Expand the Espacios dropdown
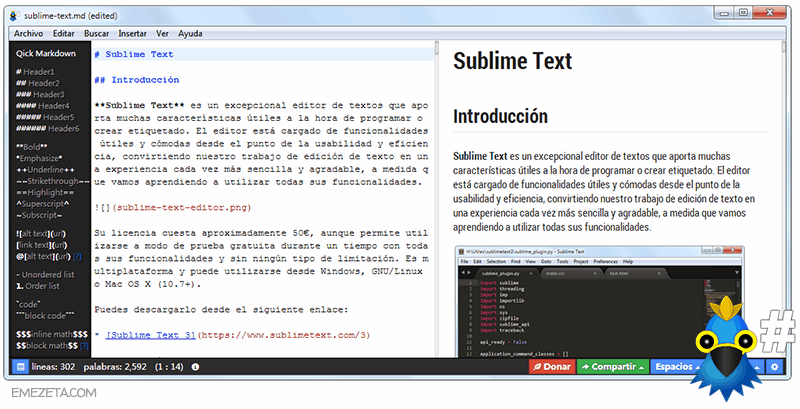This screenshot has width=800, height=409. [676, 367]
